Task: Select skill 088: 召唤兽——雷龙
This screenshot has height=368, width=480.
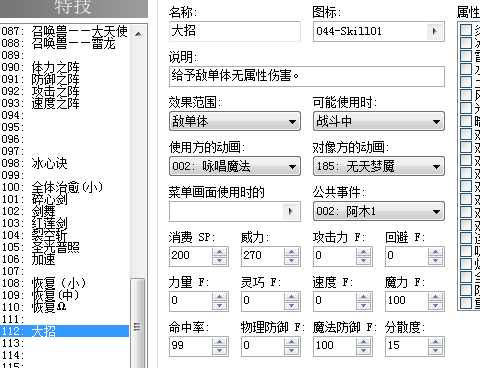Action: coord(65,43)
